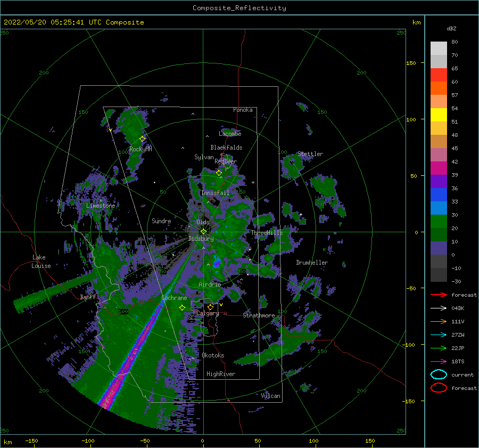Click the RedDeer city label

click(226, 161)
